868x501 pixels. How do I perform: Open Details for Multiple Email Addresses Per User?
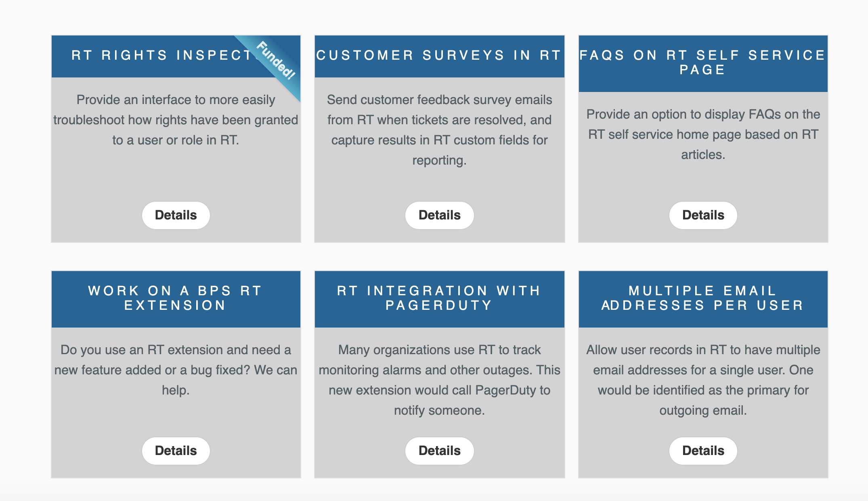point(703,451)
